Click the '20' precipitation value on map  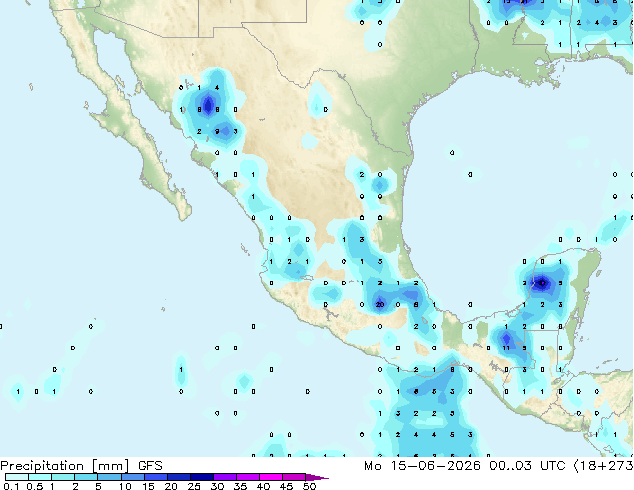pos(380,304)
